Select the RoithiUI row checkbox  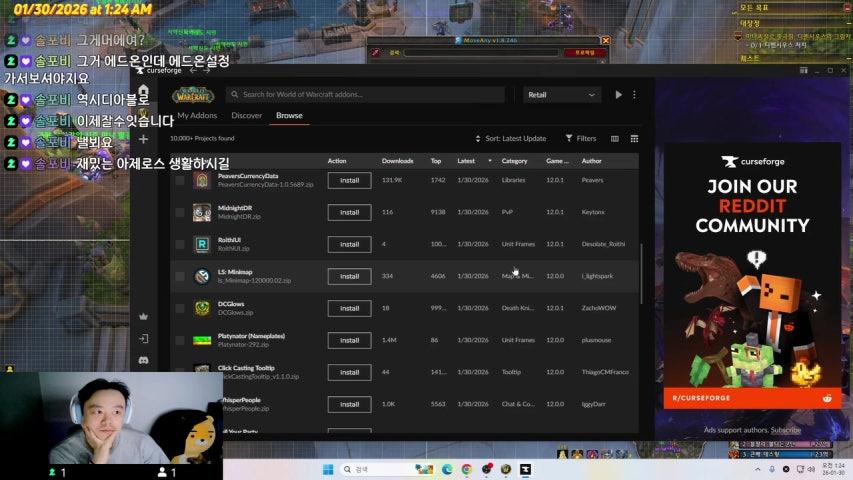(180, 244)
